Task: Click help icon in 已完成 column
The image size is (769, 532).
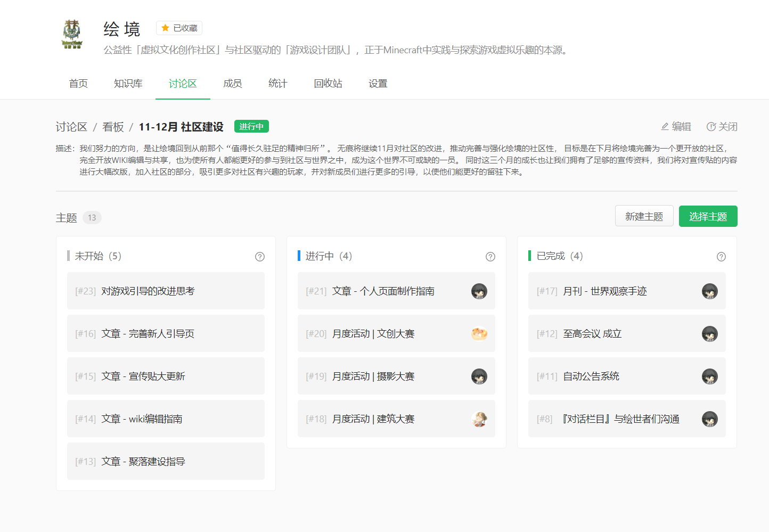Action: click(x=721, y=257)
